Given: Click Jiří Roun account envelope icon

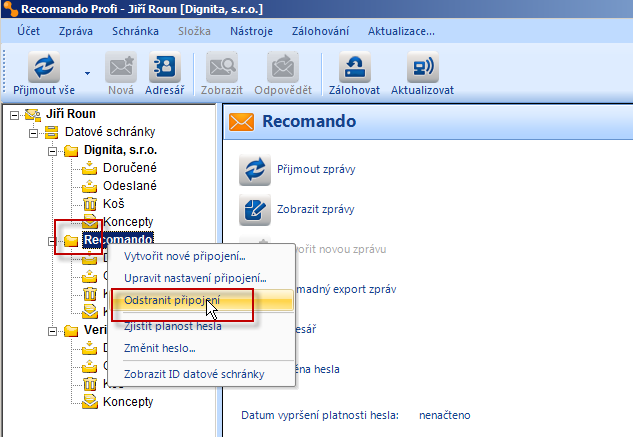Looking at the screenshot, I should point(33,115).
